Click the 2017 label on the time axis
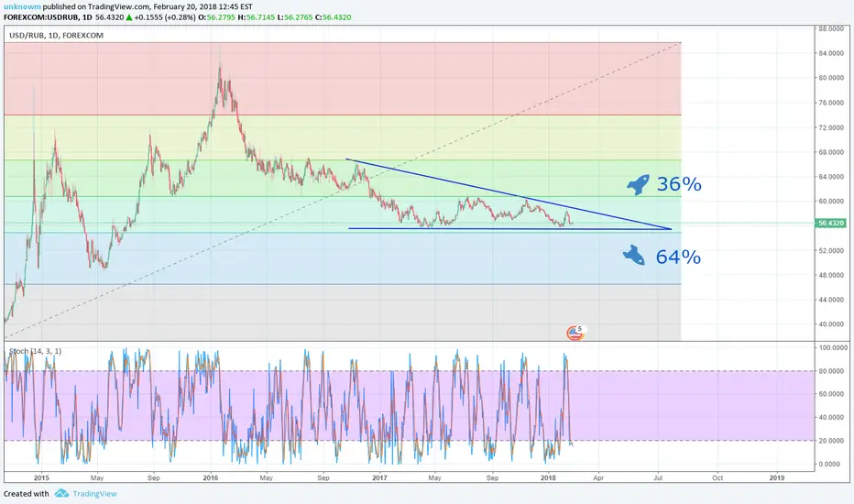 (x=379, y=477)
